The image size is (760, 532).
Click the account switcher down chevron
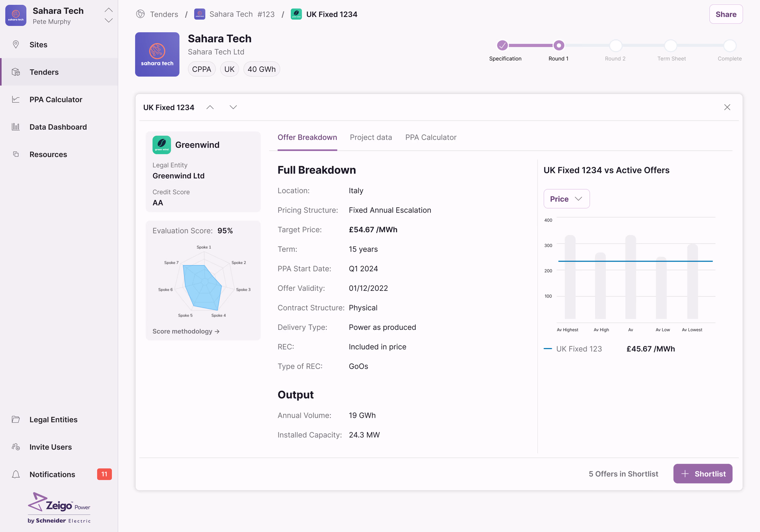[x=108, y=20]
